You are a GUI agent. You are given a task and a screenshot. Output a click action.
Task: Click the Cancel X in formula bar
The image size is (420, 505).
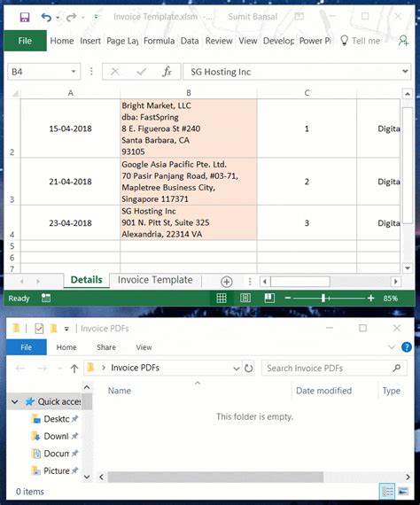(x=114, y=72)
